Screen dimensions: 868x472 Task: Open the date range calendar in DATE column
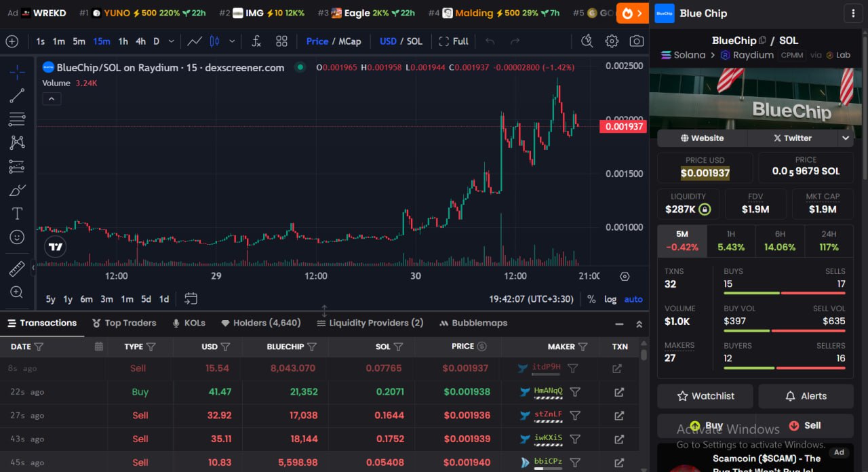[x=98, y=347]
